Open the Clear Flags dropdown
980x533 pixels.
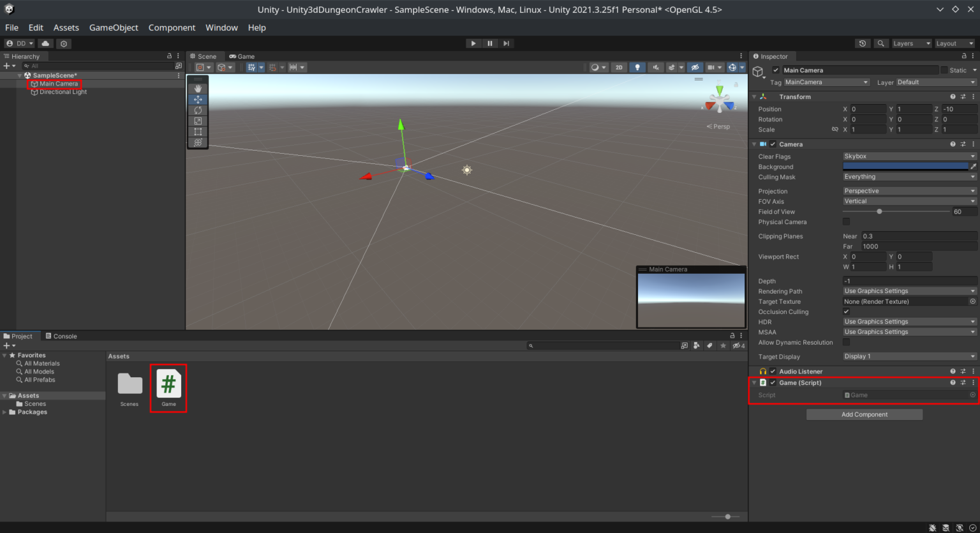coord(909,156)
